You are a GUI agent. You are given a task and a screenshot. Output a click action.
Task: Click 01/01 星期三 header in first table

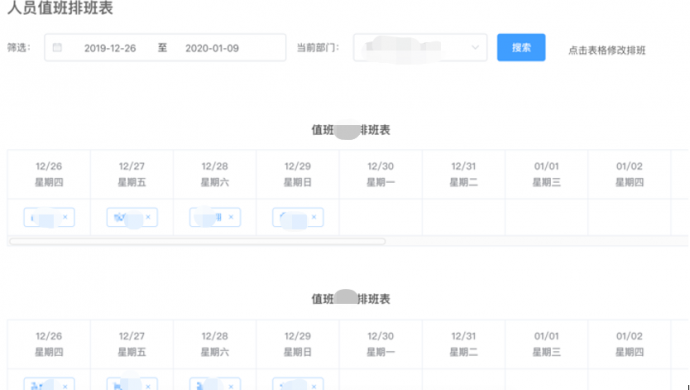pos(547,174)
